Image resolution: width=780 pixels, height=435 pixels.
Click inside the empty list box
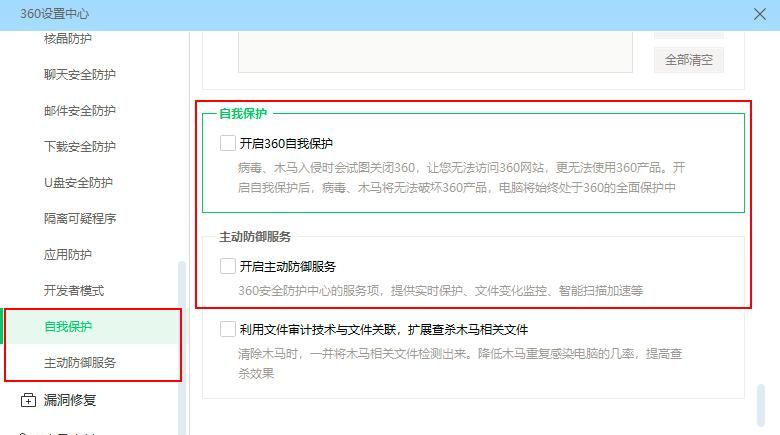(x=435, y=52)
